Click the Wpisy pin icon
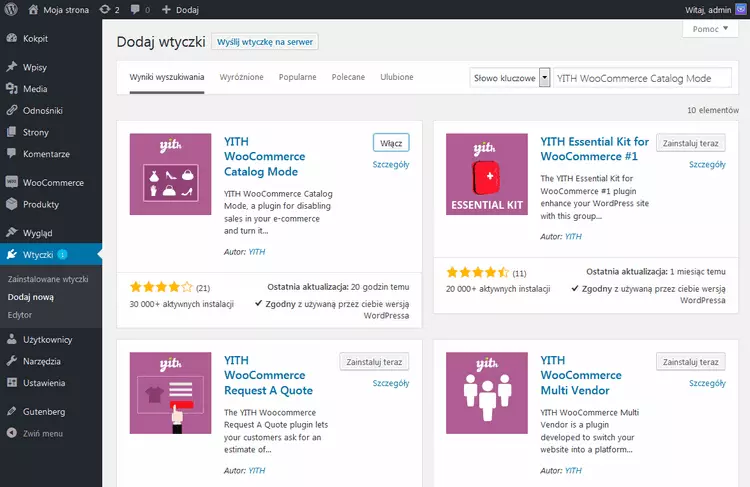Screen dimensions: 750x487 tap(12, 67)
